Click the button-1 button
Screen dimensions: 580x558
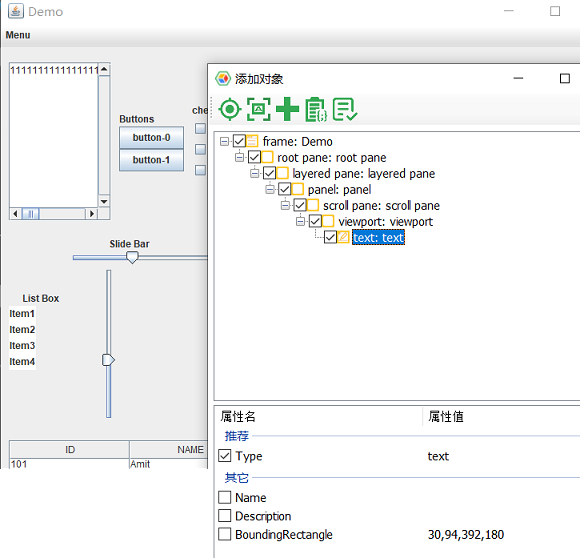(x=151, y=160)
